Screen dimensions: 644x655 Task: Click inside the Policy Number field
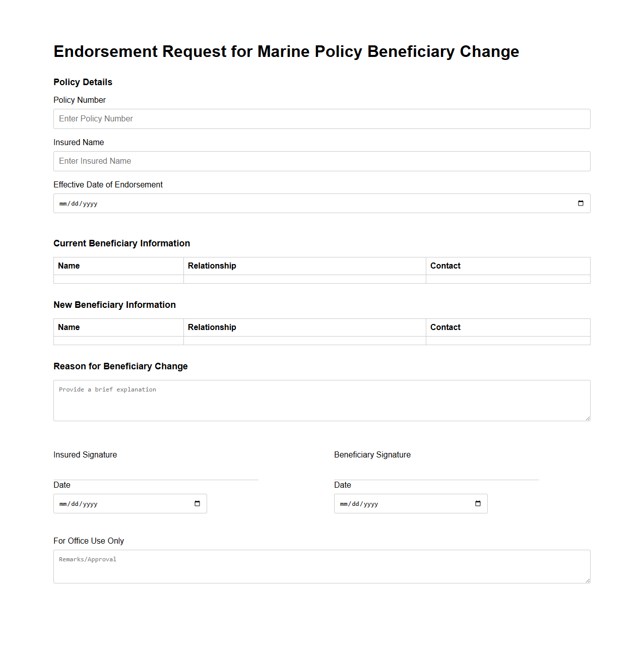click(321, 119)
